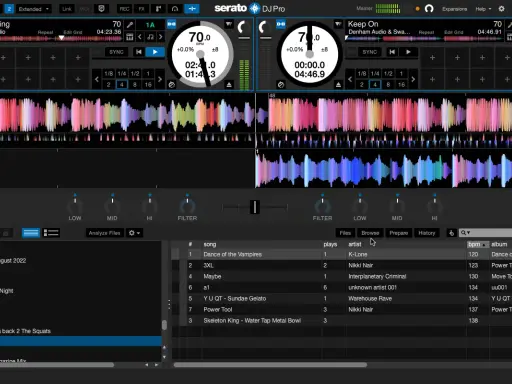Image resolution: width=512 pixels, height=384 pixels.
Task: Shift left deck key up arrow
Action: point(161,37)
